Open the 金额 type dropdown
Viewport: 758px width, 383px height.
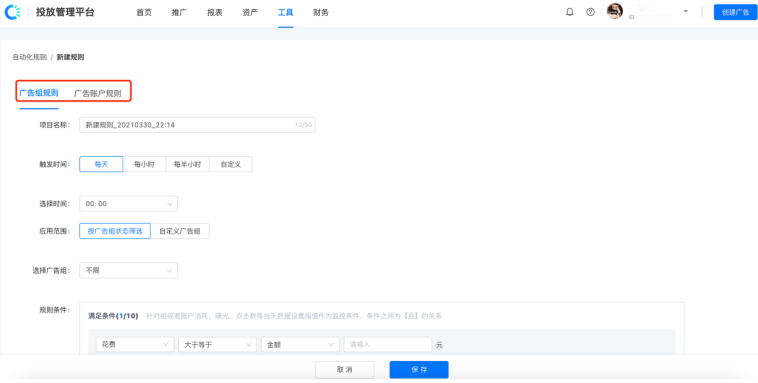(x=300, y=345)
